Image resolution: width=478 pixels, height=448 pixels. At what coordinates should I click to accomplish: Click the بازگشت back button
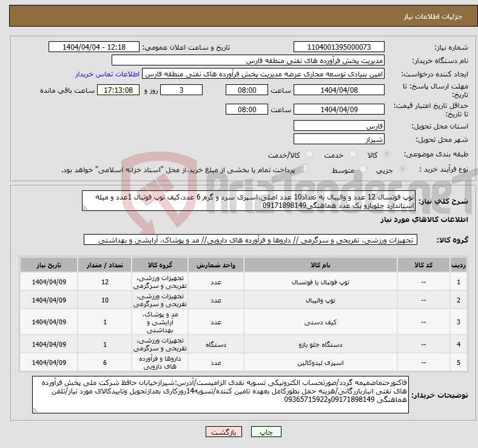pos(224,432)
